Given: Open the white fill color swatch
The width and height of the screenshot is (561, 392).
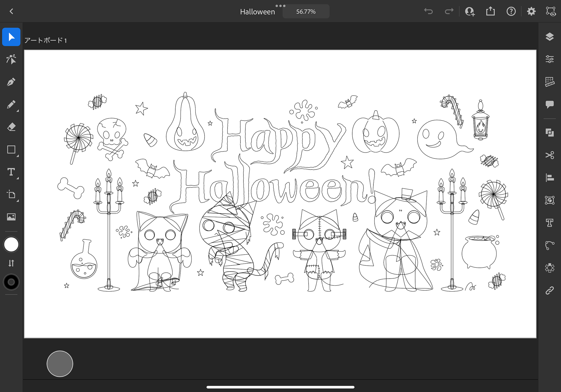Looking at the screenshot, I should pos(11,245).
